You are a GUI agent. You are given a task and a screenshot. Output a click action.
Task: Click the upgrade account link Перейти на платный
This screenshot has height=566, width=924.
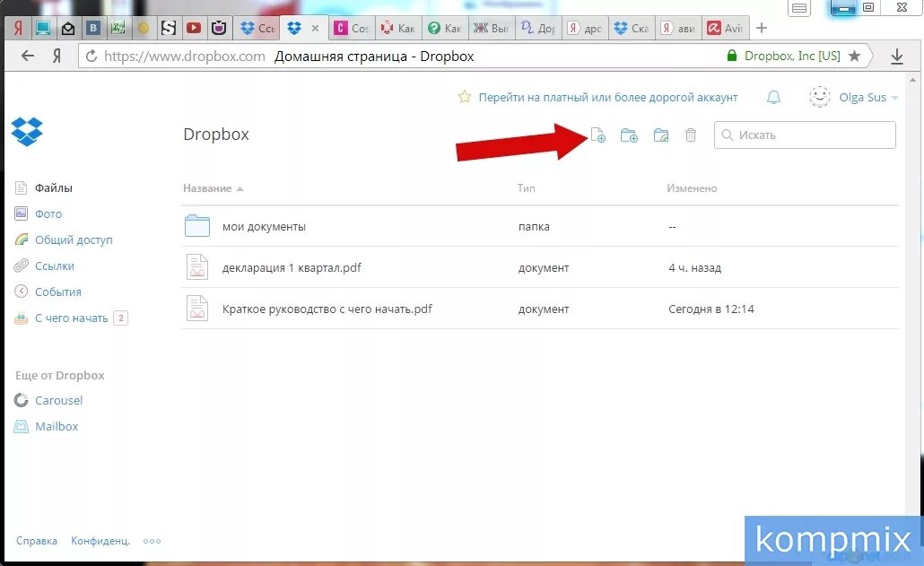pos(607,97)
